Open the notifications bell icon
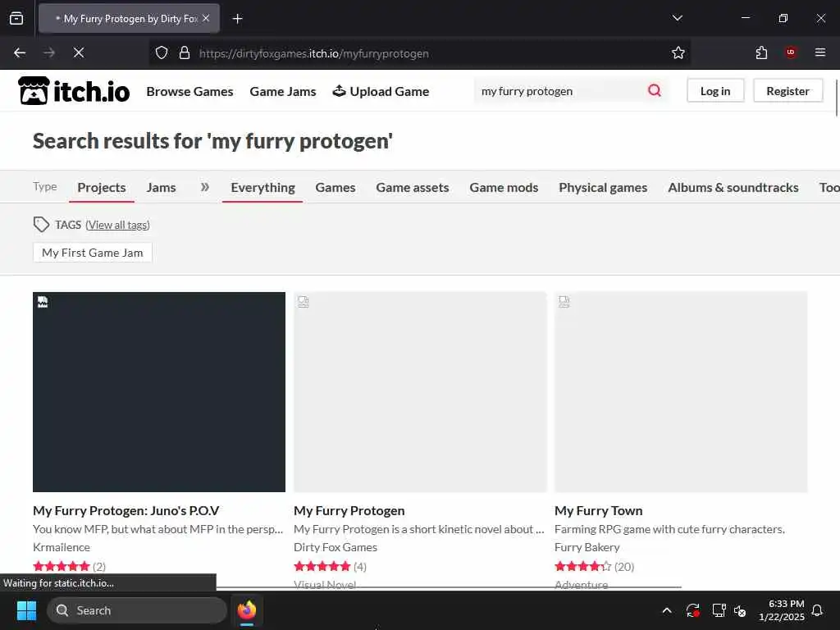Viewport: 840px width, 630px height. point(818,610)
